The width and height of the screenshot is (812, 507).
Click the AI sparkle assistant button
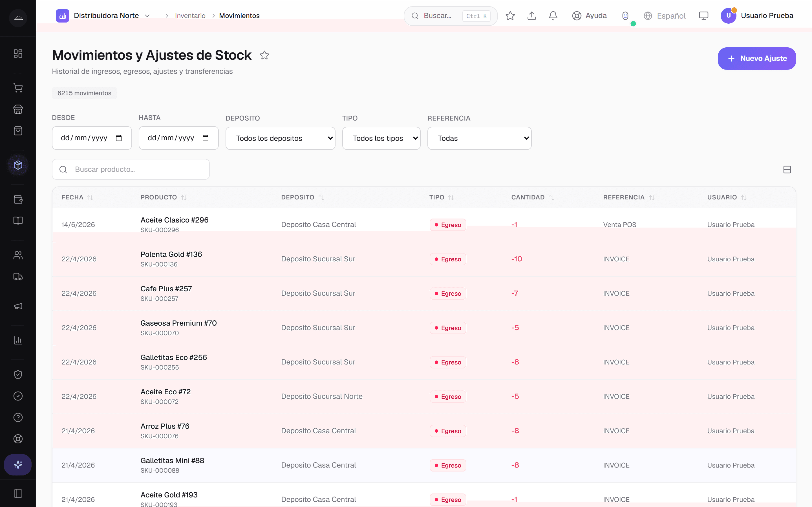[18, 464]
